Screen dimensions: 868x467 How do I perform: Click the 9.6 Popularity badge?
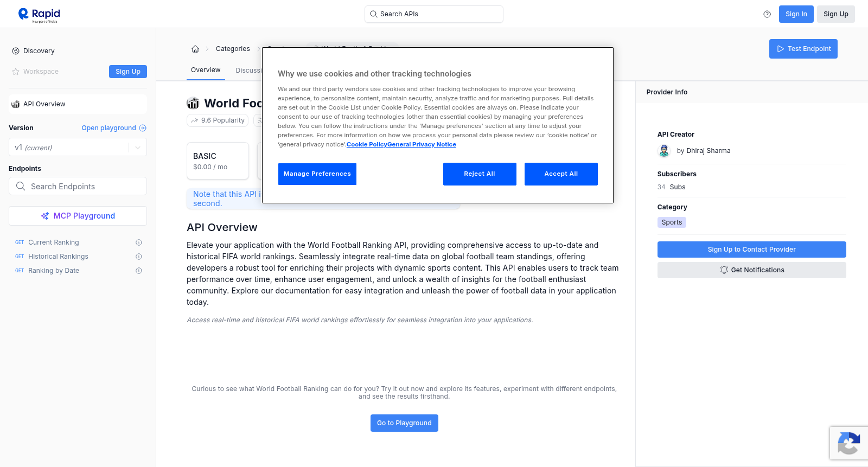coord(218,120)
